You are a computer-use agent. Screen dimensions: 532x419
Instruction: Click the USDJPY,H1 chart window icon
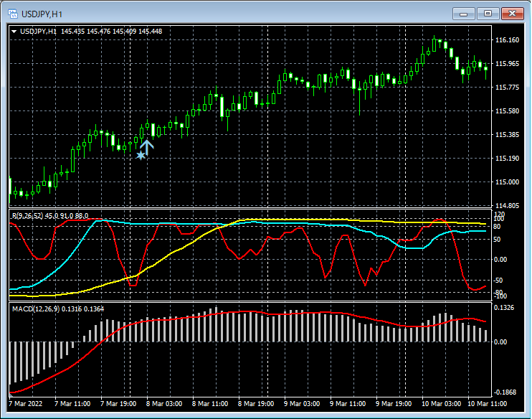click(x=13, y=14)
